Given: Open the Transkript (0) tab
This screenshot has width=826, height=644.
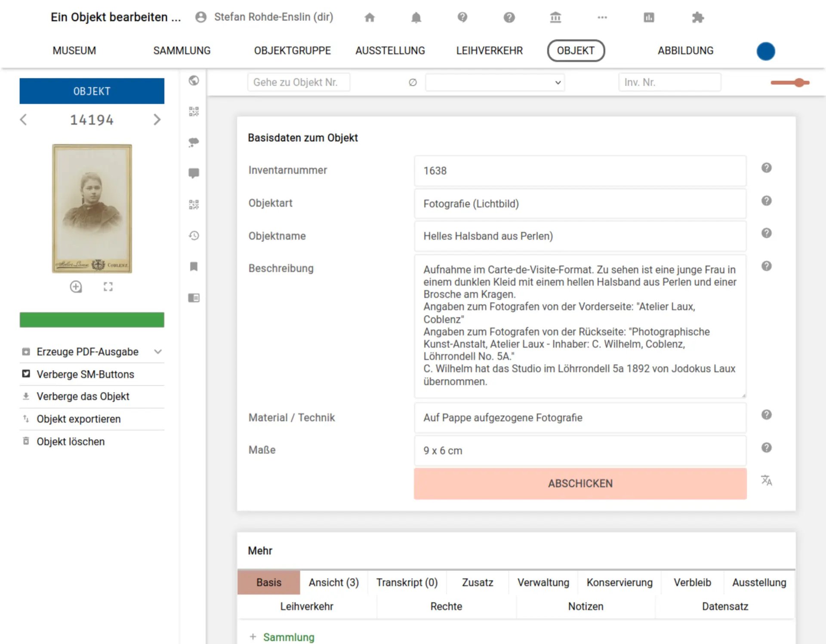Looking at the screenshot, I should tap(407, 583).
